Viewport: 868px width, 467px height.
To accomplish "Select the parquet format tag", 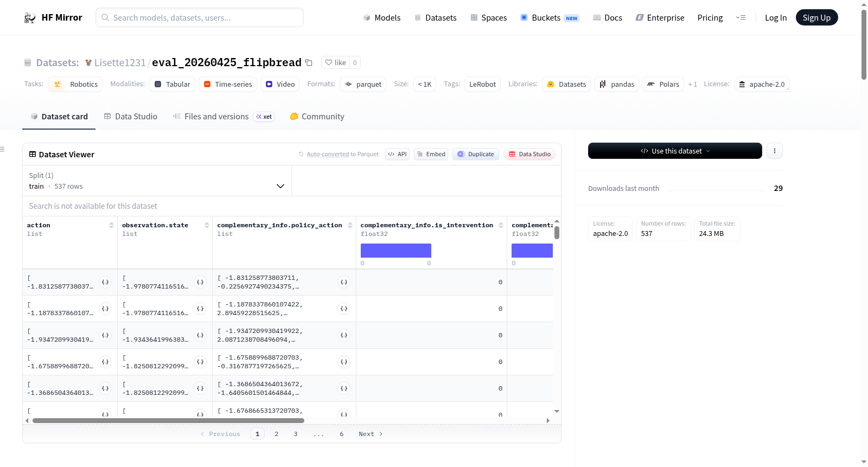I will click(x=363, y=84).
